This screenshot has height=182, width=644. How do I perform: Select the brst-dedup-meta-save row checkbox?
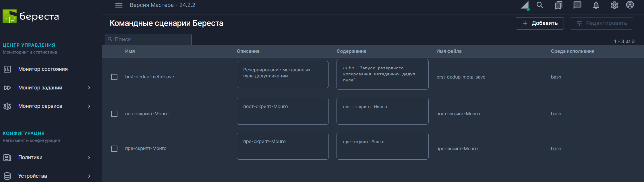pos(114,77)
